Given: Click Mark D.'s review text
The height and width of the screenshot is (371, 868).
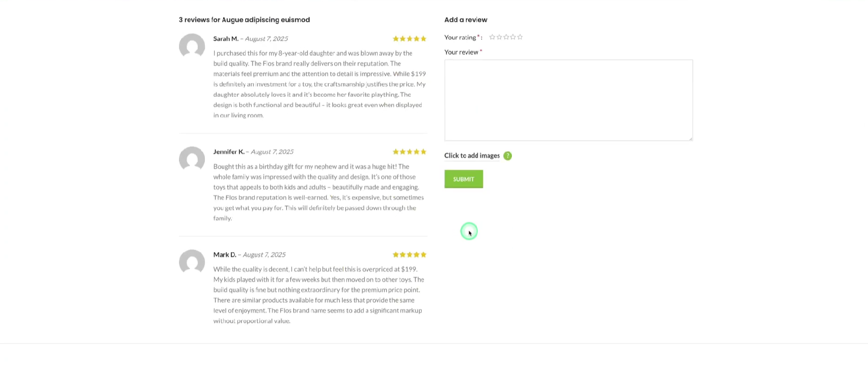Looking at the screenshot, I should 319,295.
